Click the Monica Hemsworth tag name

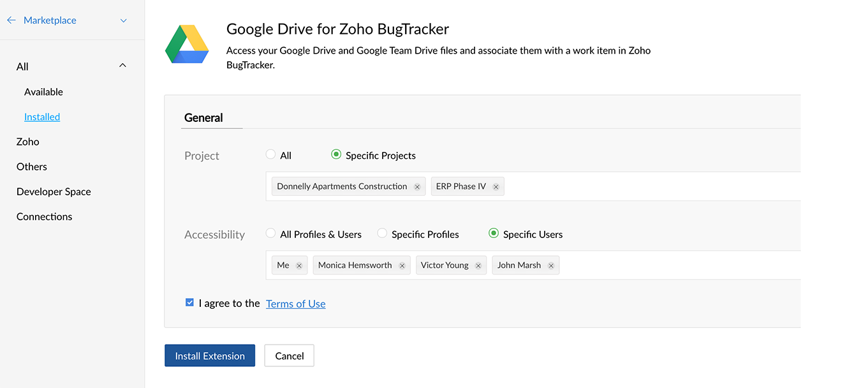point(355,265)
